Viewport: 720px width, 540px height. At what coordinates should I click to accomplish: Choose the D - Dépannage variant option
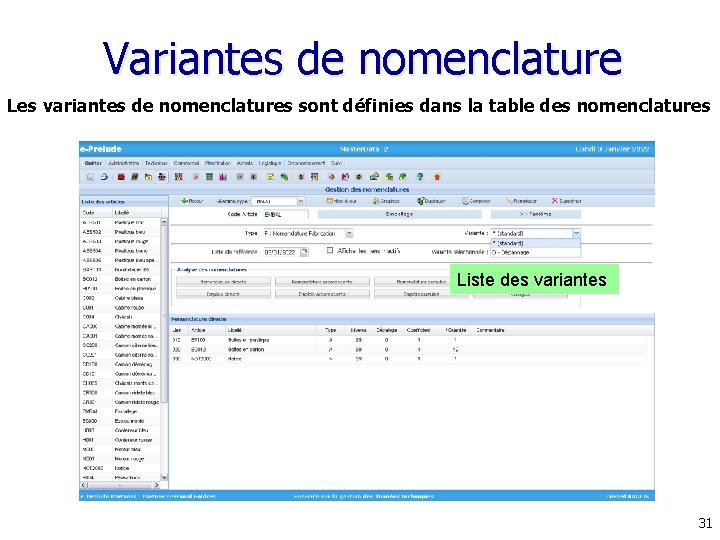click(535, 252)
